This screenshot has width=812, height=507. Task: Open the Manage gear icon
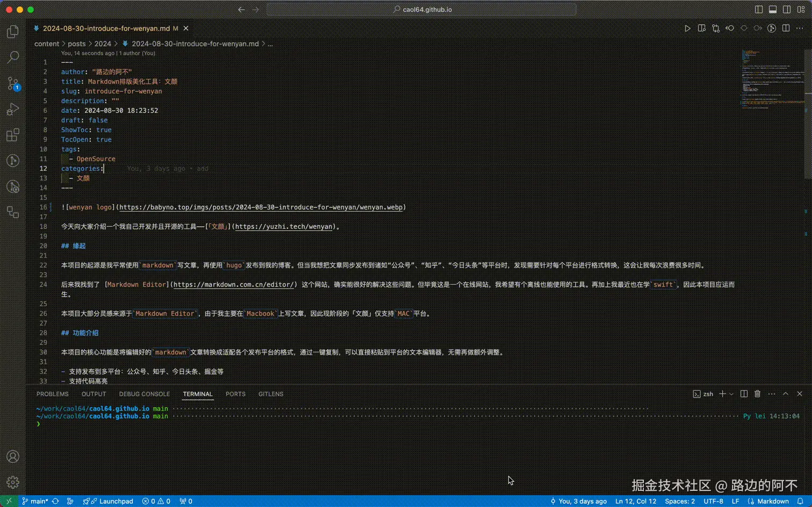click(x=13, y=482)
